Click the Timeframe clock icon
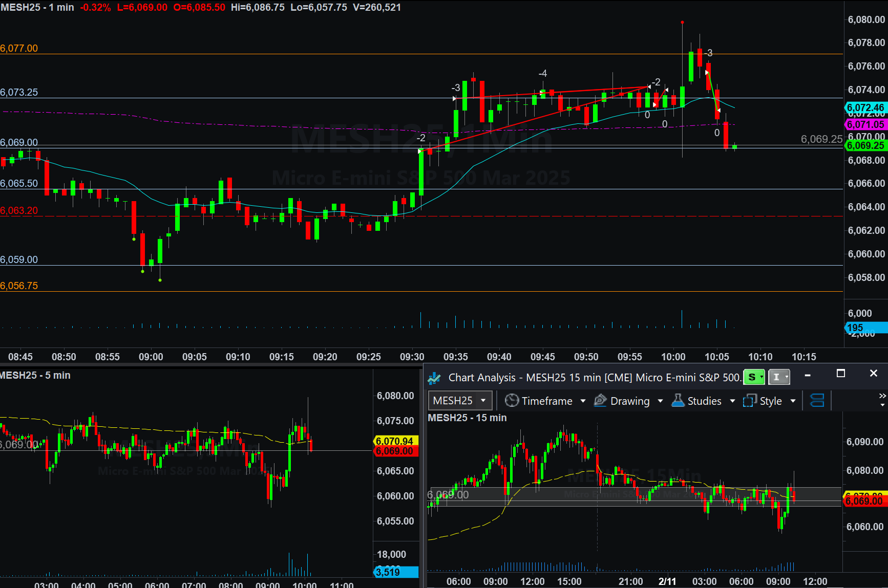The image size is (888, 588). [512, 401]
